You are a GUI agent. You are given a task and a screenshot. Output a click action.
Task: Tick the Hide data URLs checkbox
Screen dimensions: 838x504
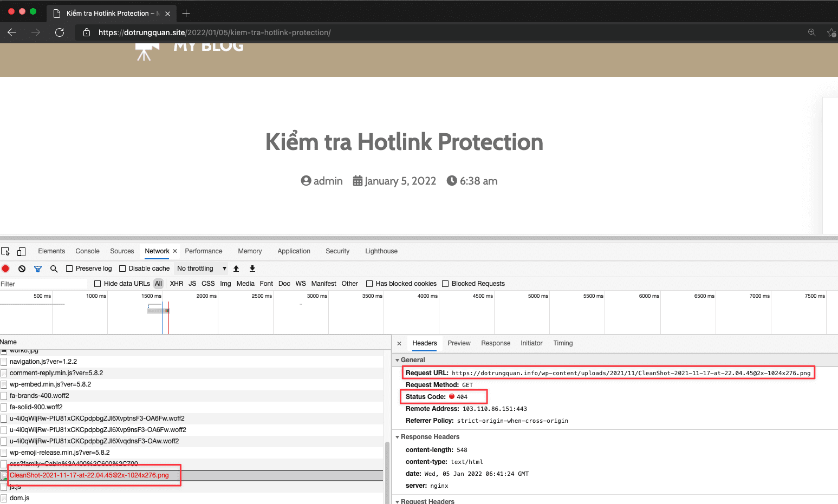[98, 284]
